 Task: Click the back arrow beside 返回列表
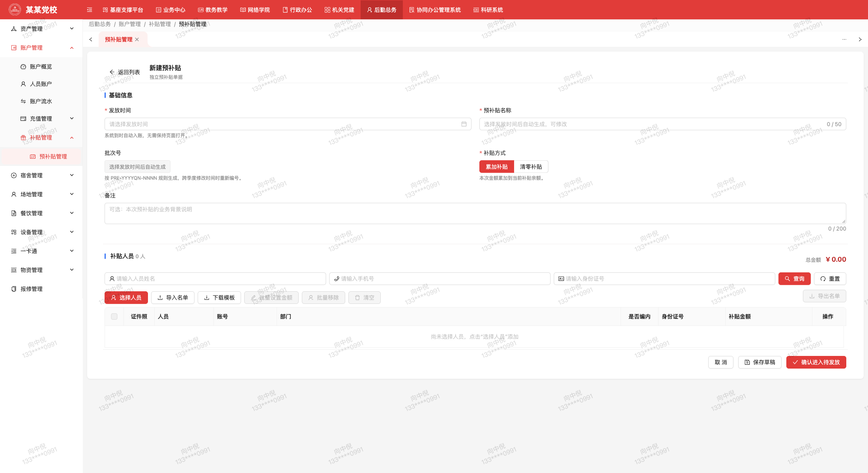(x=112, y=72)
